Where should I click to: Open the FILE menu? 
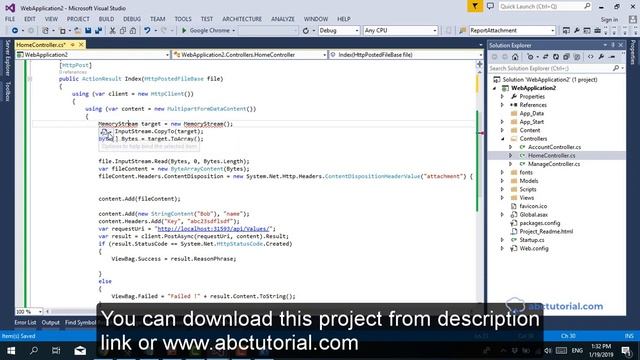[10, 19]
